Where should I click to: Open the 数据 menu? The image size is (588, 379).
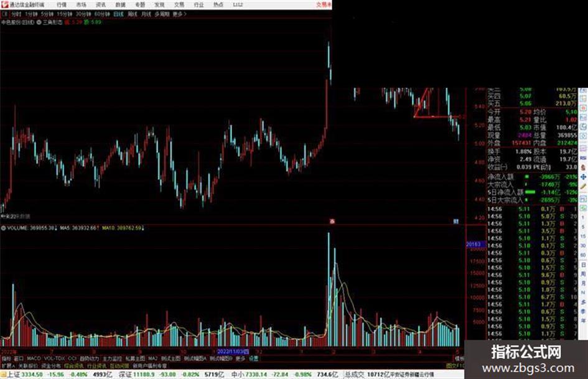pyautogui.click(x=120, y=4)
